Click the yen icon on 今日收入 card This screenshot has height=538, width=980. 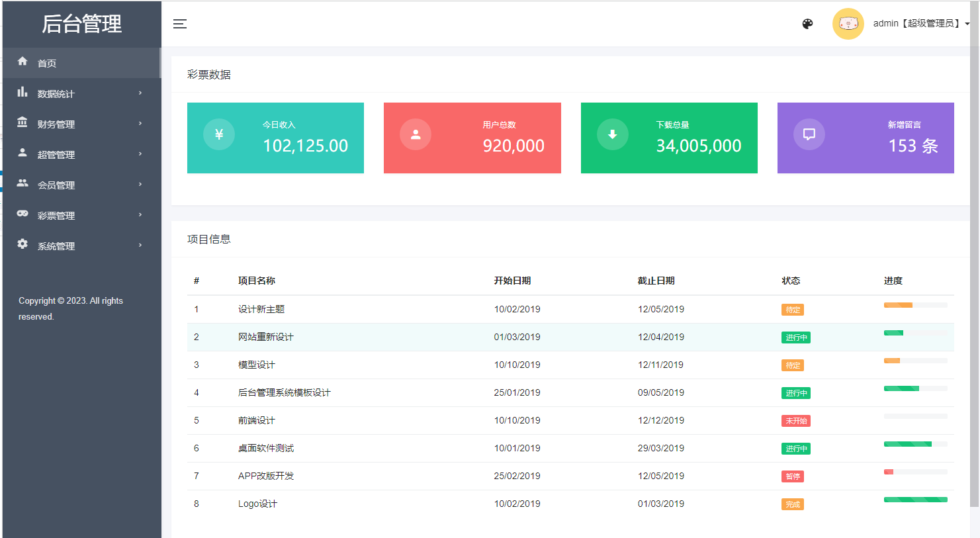219,134
